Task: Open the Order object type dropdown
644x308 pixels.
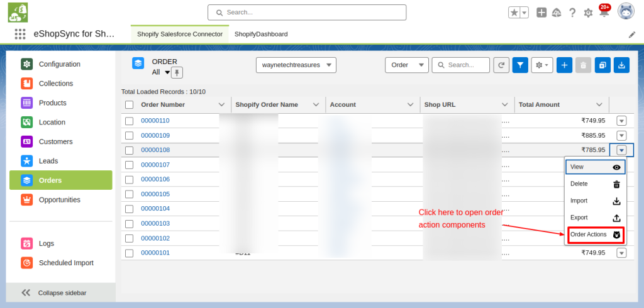Action: tap(407, 65)
